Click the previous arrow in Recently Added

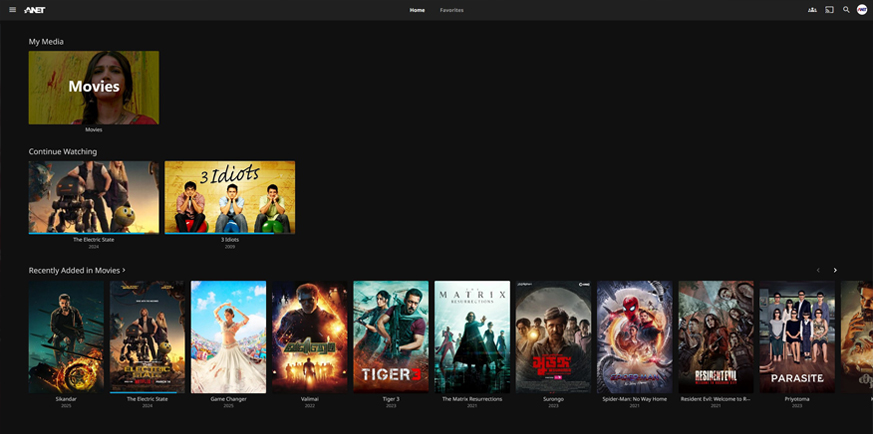[x=818, y=270]
